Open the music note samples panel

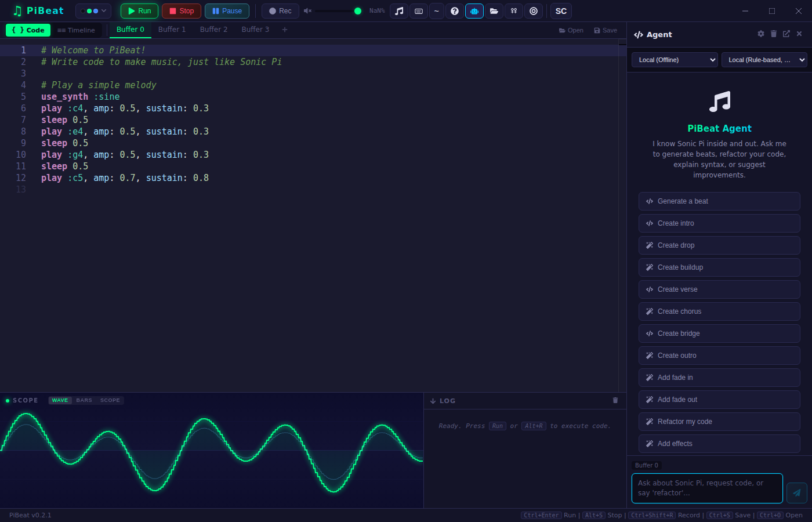click(x=399, y=11)
